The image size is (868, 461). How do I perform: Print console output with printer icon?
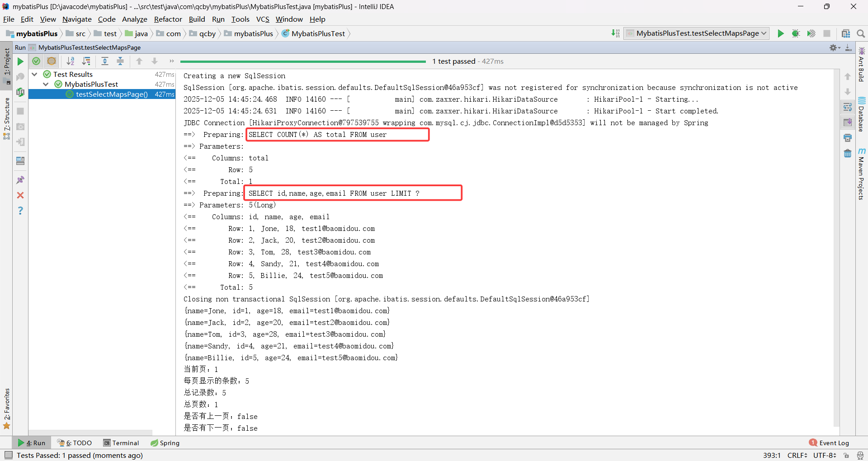(x=848, y=138)
